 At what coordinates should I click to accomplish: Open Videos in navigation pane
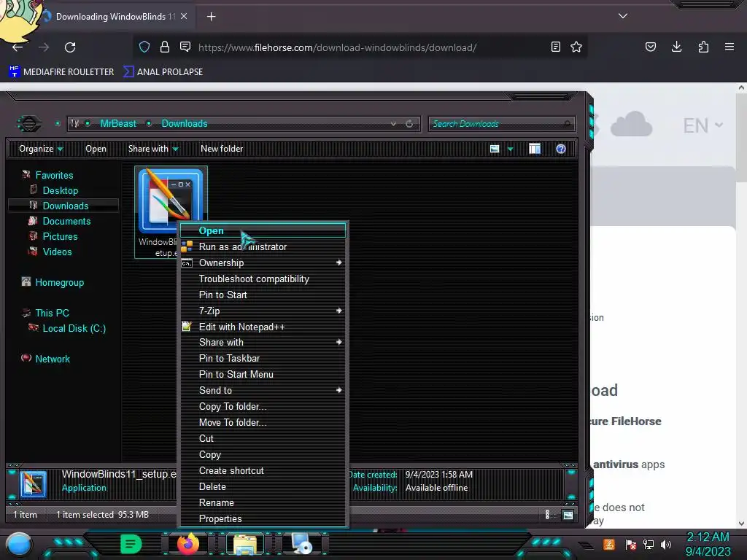click(57, 252)
